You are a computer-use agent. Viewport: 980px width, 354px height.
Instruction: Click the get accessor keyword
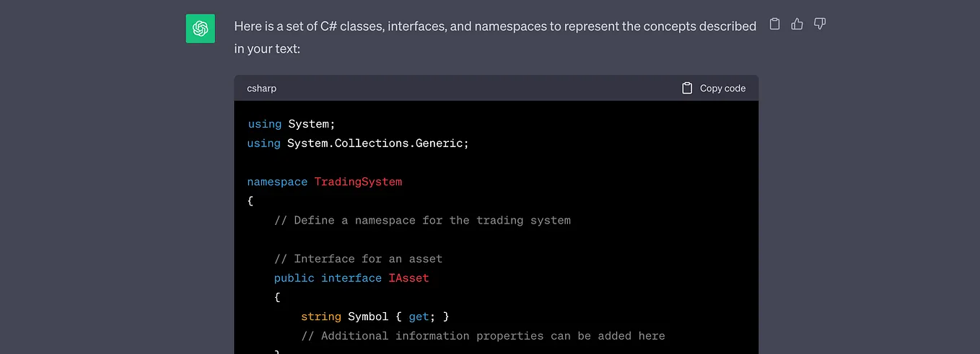pos(419,317)
